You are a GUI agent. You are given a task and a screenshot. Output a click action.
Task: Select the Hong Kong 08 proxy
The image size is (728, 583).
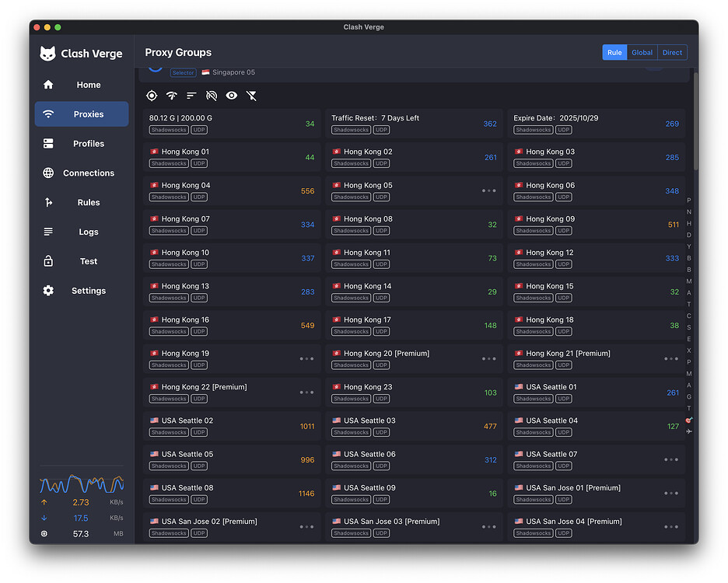pos(414,224)
